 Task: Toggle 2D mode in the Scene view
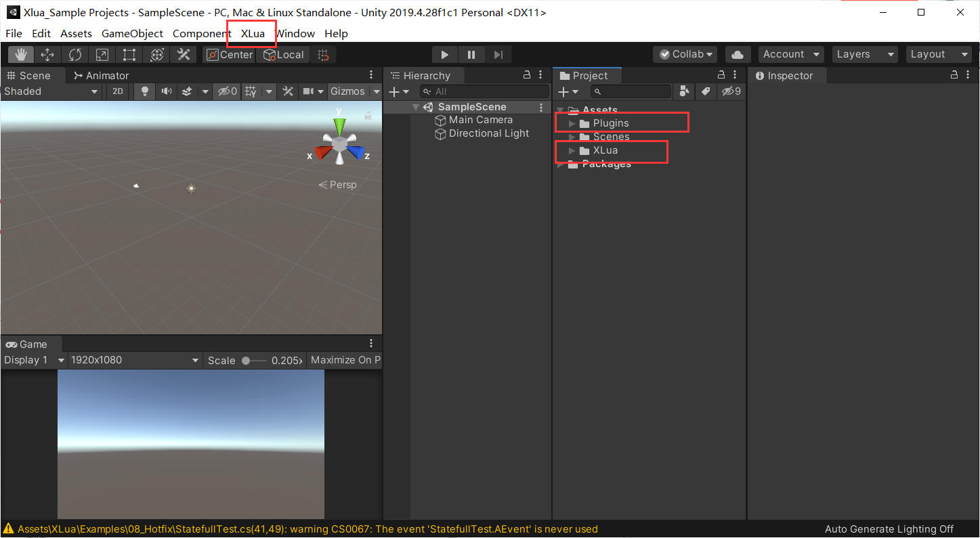coord(116,91)
